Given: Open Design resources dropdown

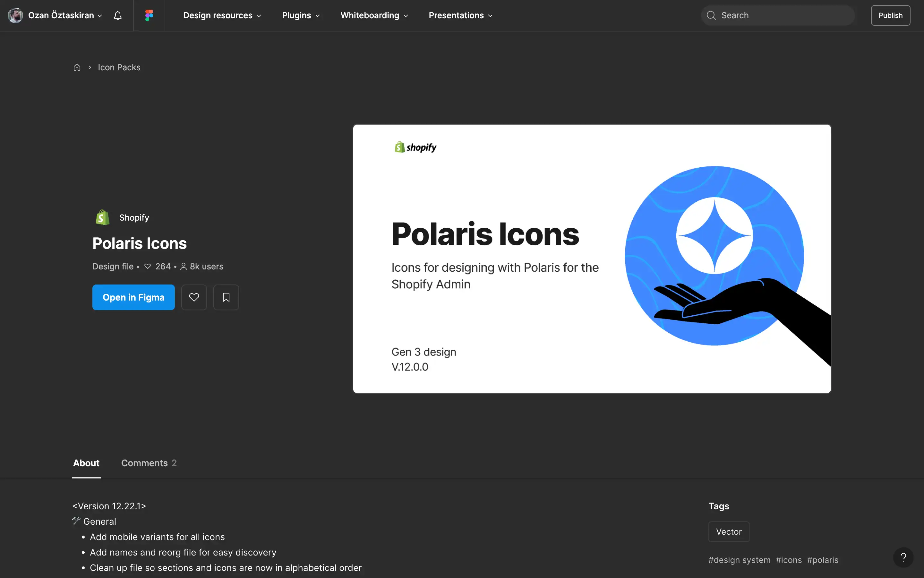Looking at the screenshot, I should 222,15.
